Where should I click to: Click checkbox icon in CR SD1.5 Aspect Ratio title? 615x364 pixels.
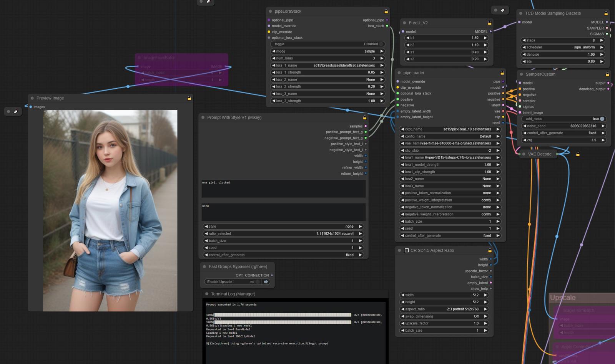[407, 250]
